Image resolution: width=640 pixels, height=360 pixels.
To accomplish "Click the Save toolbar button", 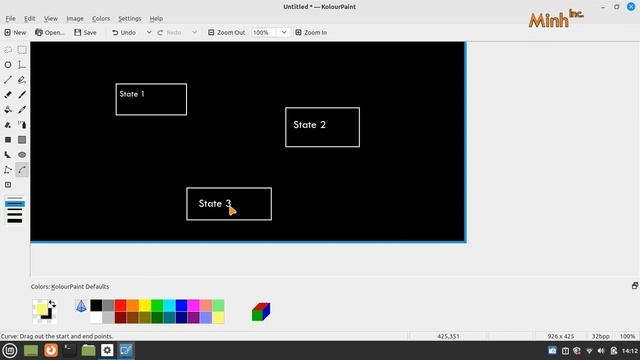I will [85, 32].
